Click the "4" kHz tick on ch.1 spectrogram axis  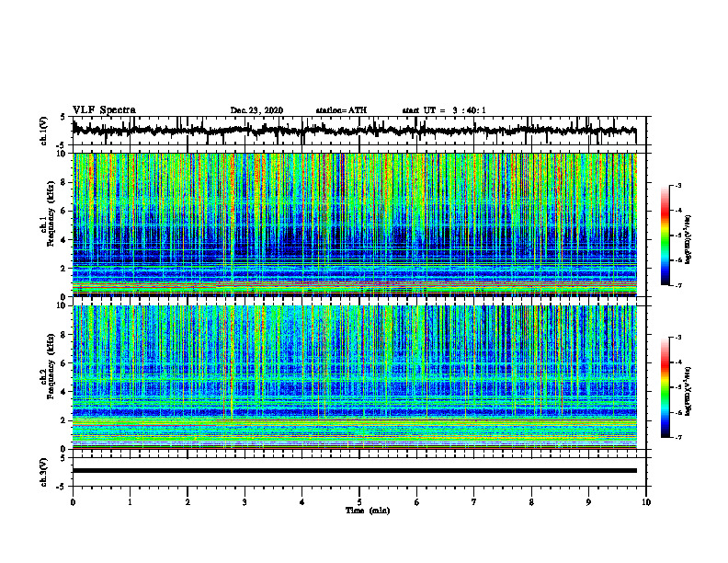tap(64, 240)
